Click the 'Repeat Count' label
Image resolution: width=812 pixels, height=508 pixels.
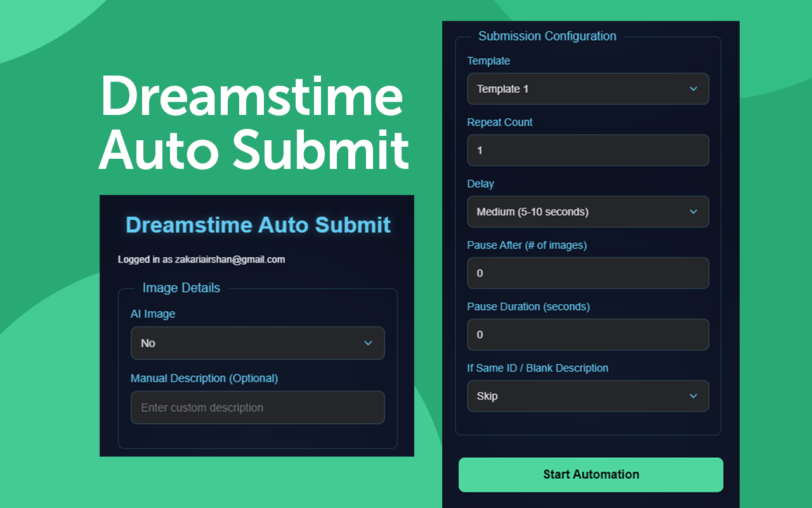pos(500,123)
